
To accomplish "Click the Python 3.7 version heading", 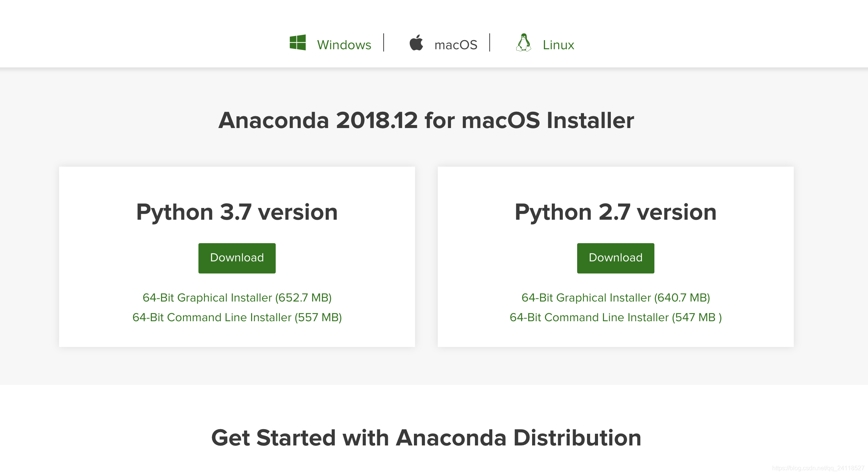I will [x=237, y=212].
